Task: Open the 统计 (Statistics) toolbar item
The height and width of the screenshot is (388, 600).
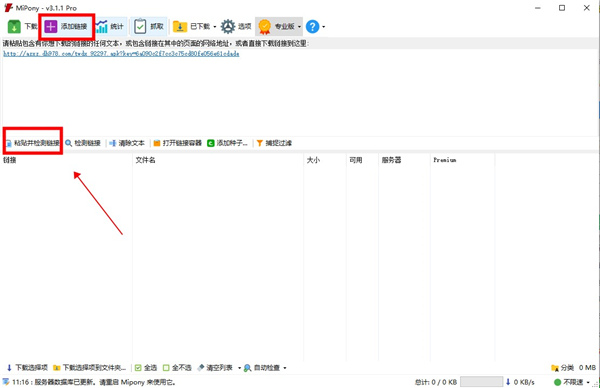Action: click(x=110, y=26)
